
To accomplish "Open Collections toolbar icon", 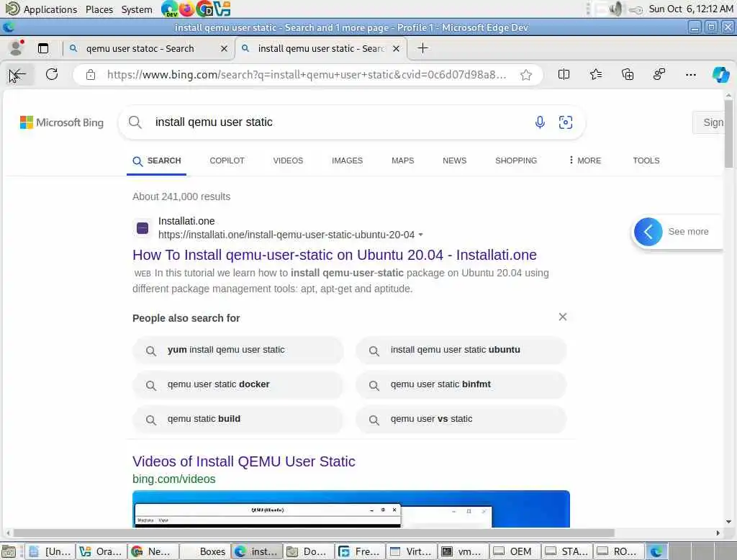I will [x=628, y=74].
